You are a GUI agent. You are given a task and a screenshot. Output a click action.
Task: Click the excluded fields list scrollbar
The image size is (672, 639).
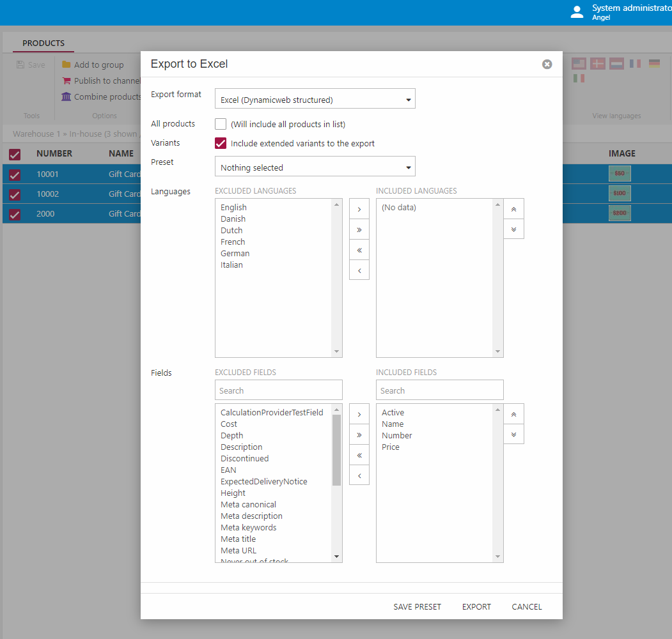[x=336, y=450]
